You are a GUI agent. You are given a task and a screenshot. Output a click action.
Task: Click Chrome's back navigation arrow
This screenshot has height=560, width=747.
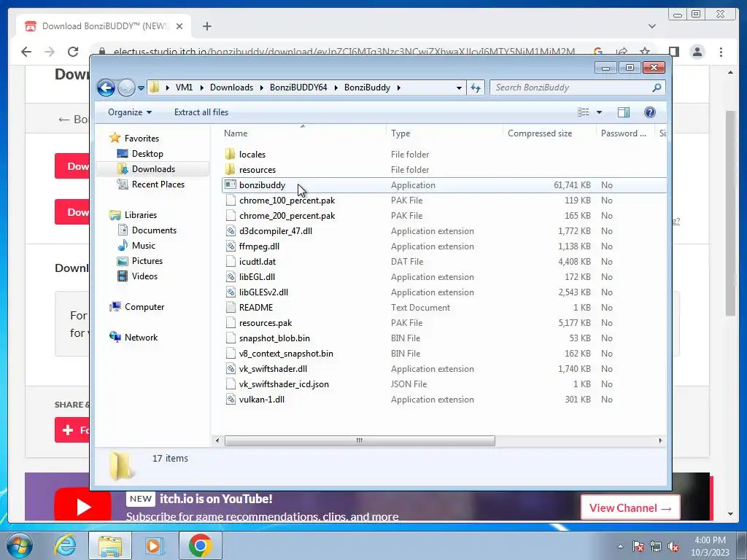click(x=26, y=52)
